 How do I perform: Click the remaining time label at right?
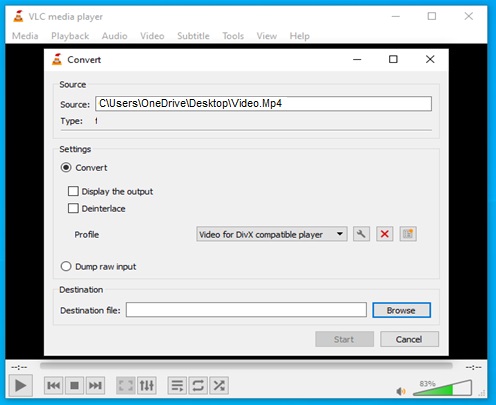tap(473, 367)
